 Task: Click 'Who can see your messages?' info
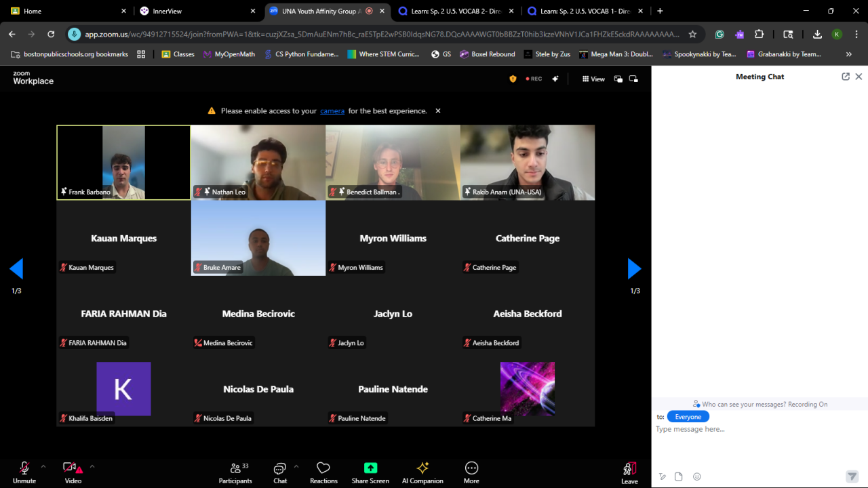coord(760,404)
